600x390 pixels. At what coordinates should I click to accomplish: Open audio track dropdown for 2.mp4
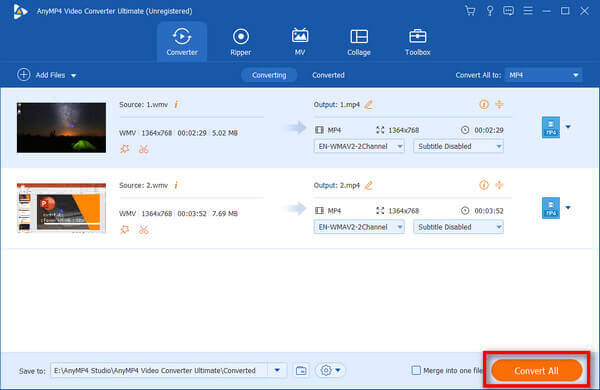359,227
